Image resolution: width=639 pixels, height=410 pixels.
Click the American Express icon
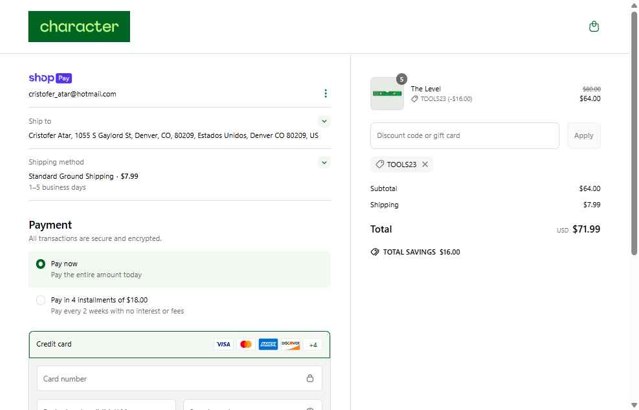(x=268, y=344)
